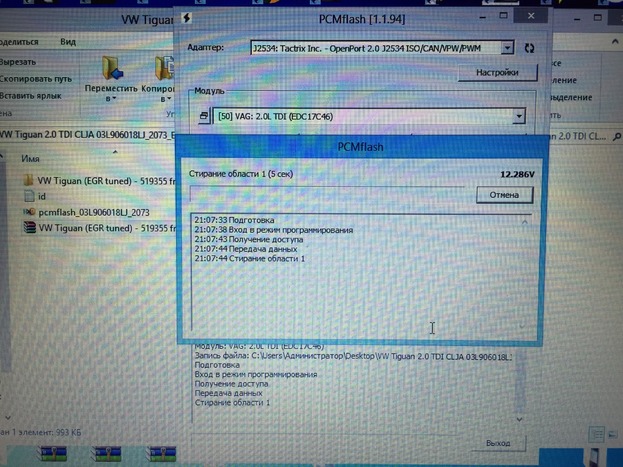Switch Explorer to details view via status bar icon
623x467 pixels.
[596, 432]
